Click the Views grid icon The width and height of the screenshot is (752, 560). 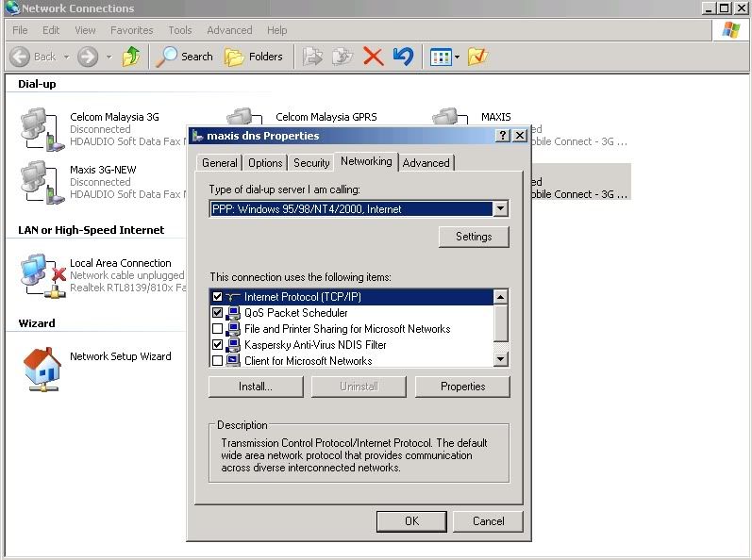(x=441, y=57)
